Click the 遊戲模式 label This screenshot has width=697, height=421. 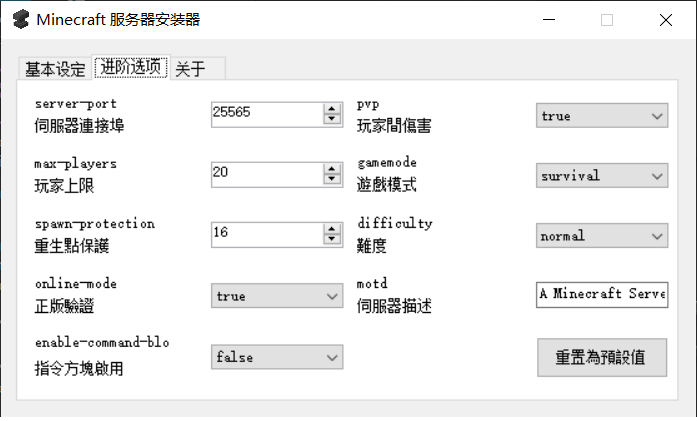387,184
